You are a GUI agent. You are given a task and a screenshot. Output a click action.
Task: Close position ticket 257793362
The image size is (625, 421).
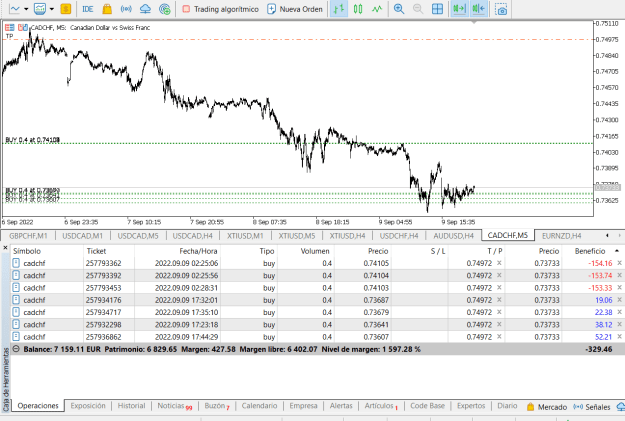coord(619,263)
